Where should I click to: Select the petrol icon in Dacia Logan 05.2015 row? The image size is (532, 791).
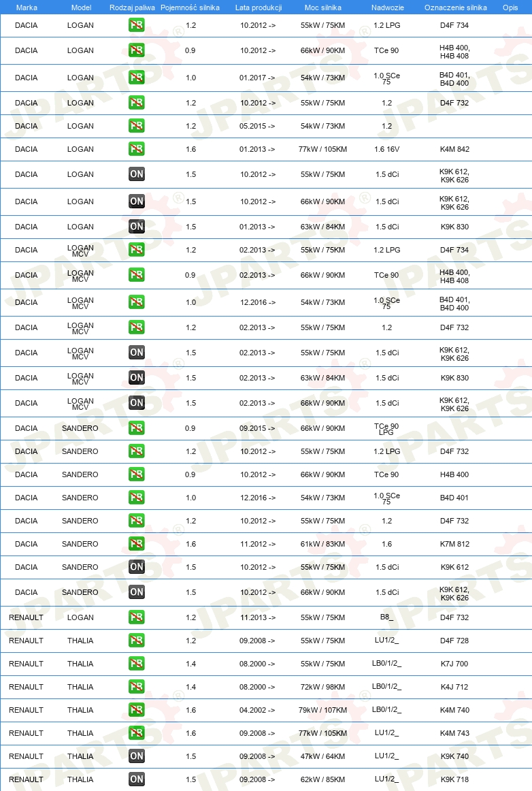(136, 126)
